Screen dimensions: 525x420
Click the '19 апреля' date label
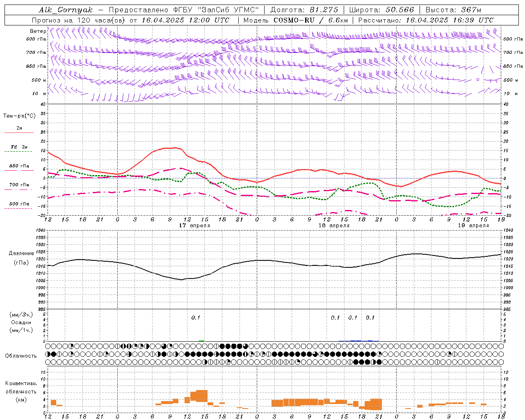[x=473, y=226]
